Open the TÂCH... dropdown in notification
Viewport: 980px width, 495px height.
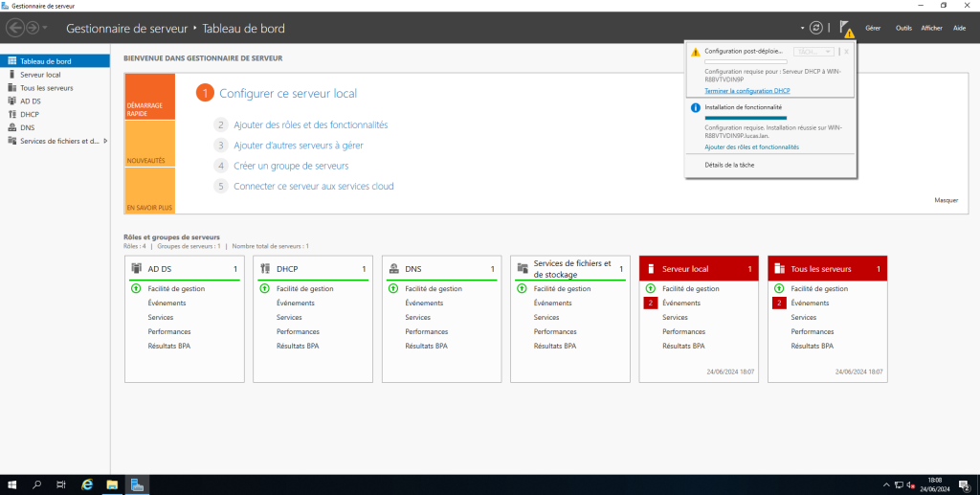814,52
